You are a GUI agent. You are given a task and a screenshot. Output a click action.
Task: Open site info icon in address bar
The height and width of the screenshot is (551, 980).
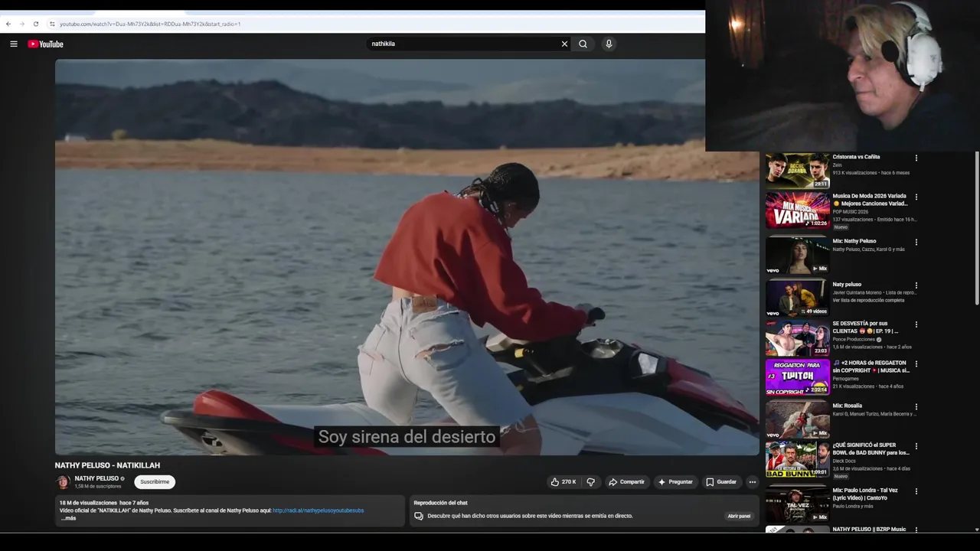point(52,24)
